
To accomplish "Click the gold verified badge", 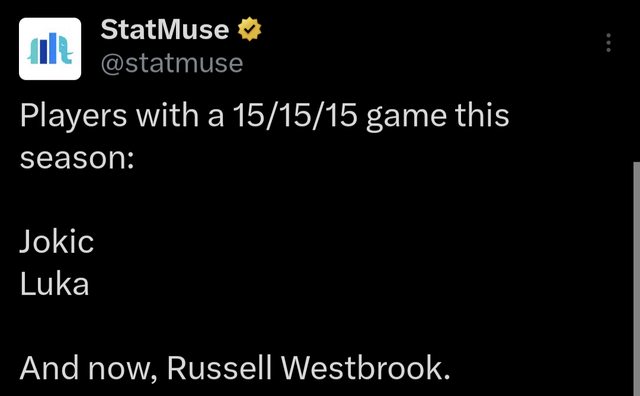I will tap(249, 29).
